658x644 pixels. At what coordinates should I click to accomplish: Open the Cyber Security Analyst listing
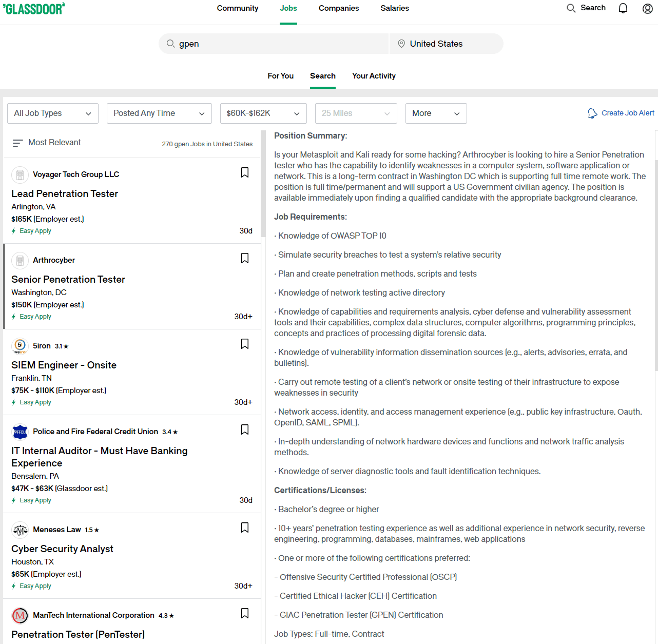[63, 549]
